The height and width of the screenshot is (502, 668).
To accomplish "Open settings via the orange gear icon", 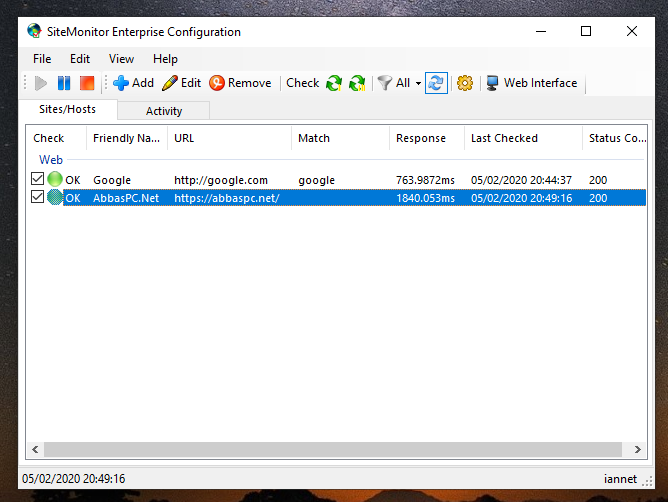I will 465,83.
